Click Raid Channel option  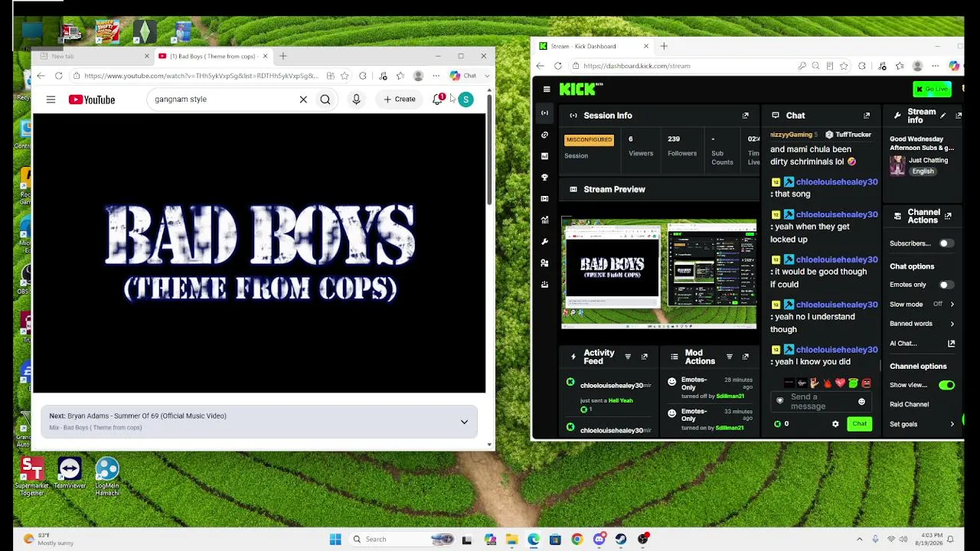coord(910,405)
